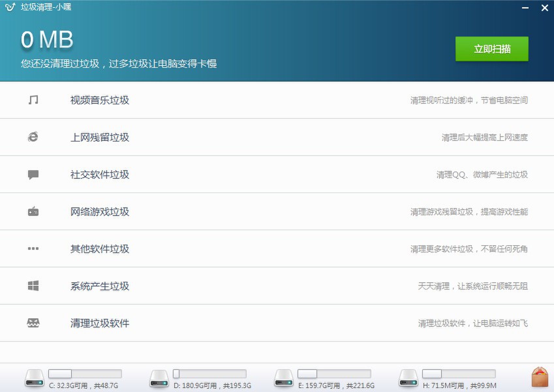The image size is (554, 392).
Task: Click the music note icon beside 视频音乐垃圾
Action: (x=34, y=100)
